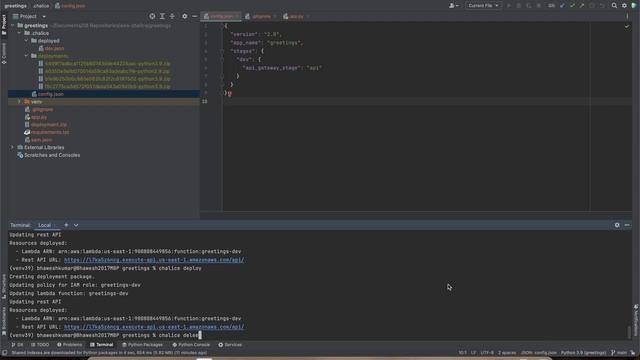The height and width of the screenshot is (360, 640).
Task: Click greetings breadcrumb in navigation bar
Action: (x=16, y=6)
